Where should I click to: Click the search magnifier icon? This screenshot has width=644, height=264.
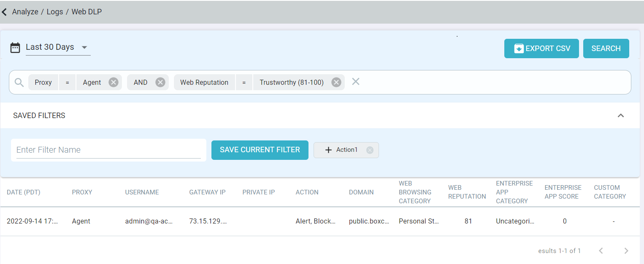19,83
